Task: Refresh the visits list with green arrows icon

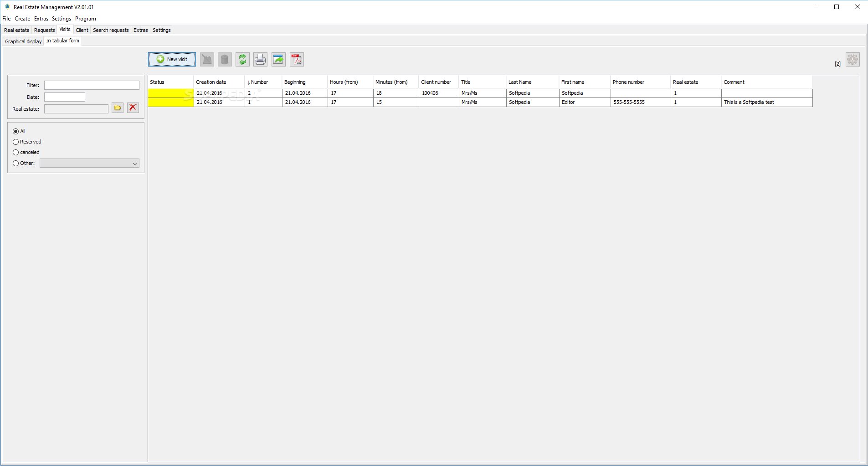Action: pyautogui.click(x=242, y=59)
